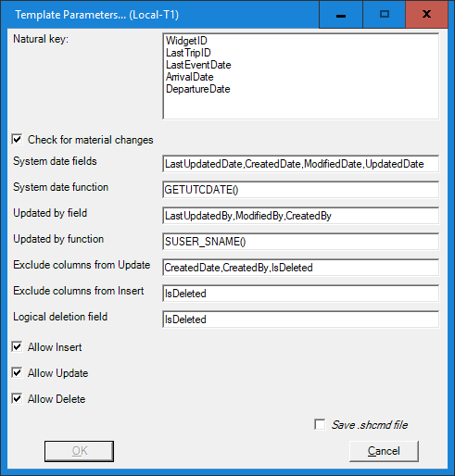Viewport: 455px width, 476px height.
Task: Close the Template Parameters dialog
Action: [x=426, y=14]
